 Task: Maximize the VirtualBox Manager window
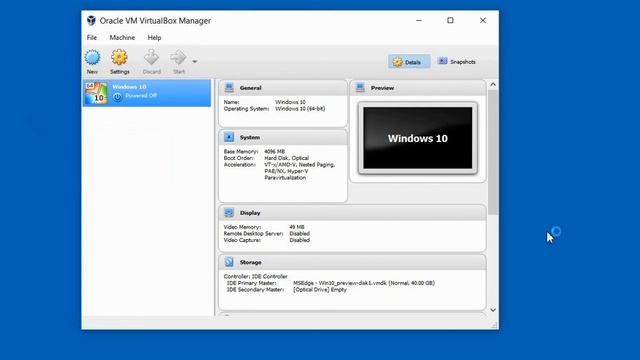click(x=450, y=20)
